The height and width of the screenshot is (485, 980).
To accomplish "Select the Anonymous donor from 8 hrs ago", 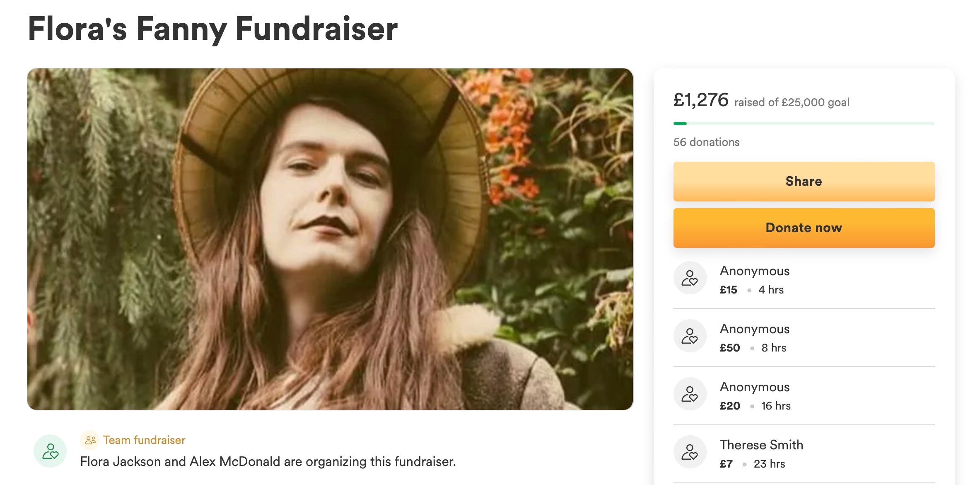I will (755, 329).
